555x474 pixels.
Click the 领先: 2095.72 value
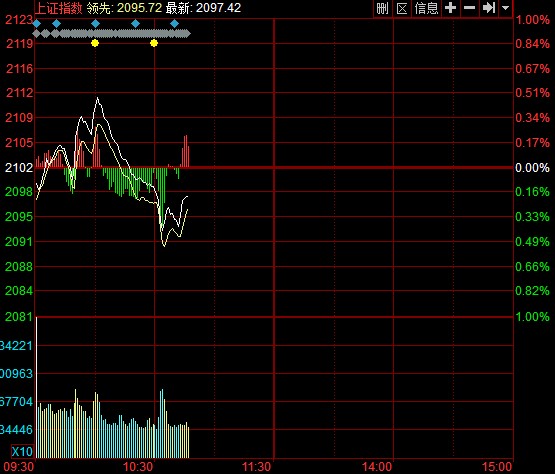[x=124, y=8]
